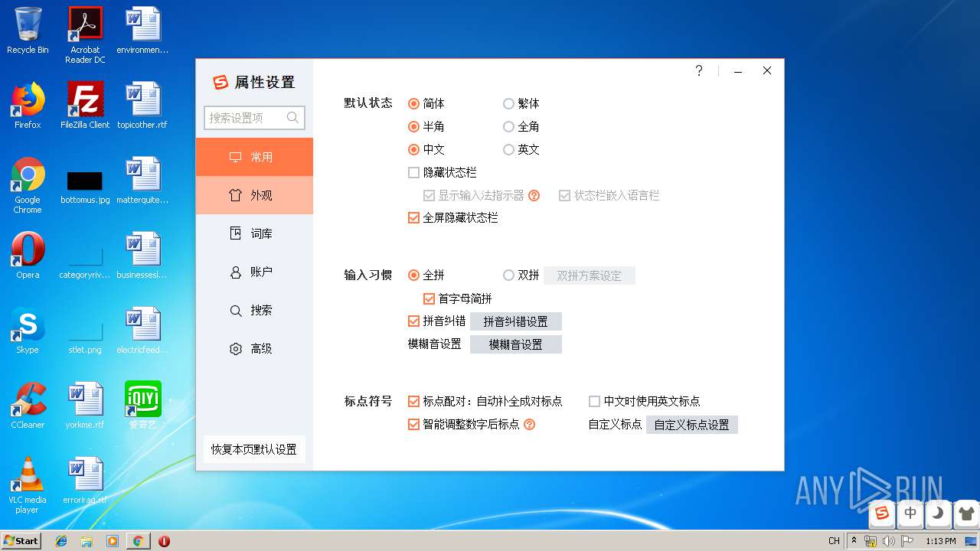
Task: Open CCleaner desktop shortcut
Action: pos(28,406)
